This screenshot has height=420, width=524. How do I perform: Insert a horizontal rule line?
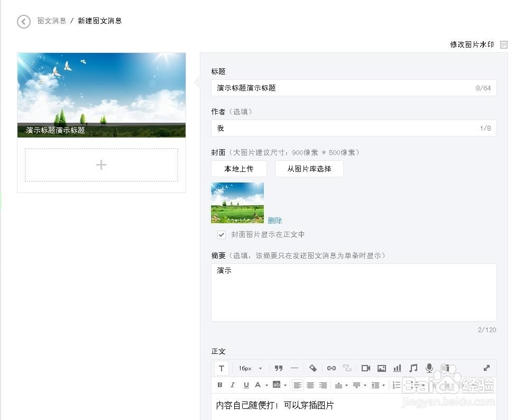(295, 368)
